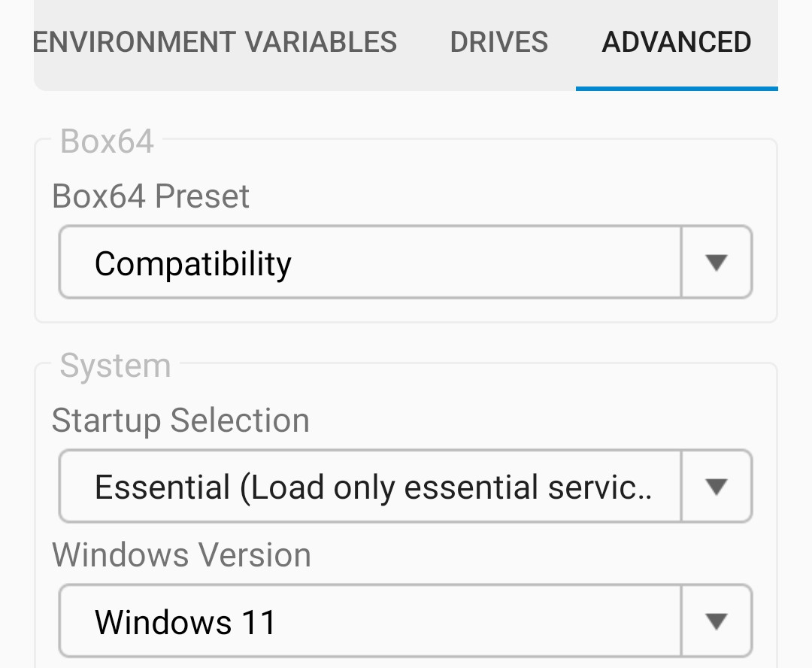Viewport: 812px width, 668px height.
Task: Click the Box64 Preset label text
Action: coord(150,196)
